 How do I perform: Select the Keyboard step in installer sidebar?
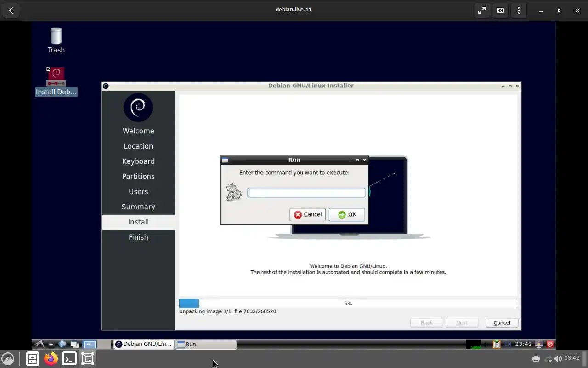[x=138, y=161]
